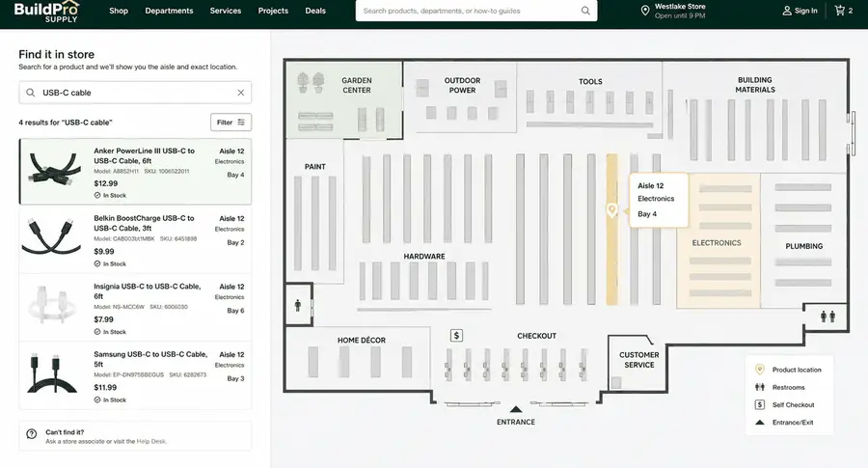Click the Checkout label on map
The height and width of the screenshot is (468, 868).
(x=536, y=336)
